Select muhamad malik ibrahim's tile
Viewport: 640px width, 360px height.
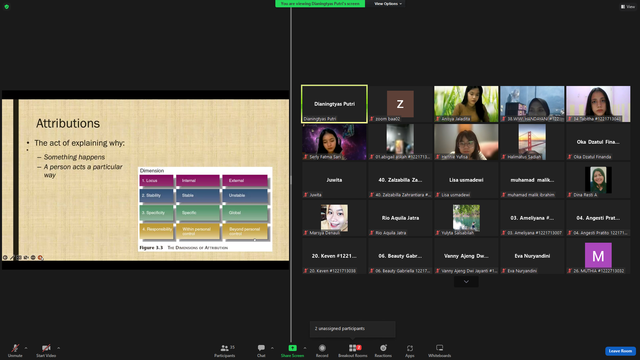(x=532, y=180)
